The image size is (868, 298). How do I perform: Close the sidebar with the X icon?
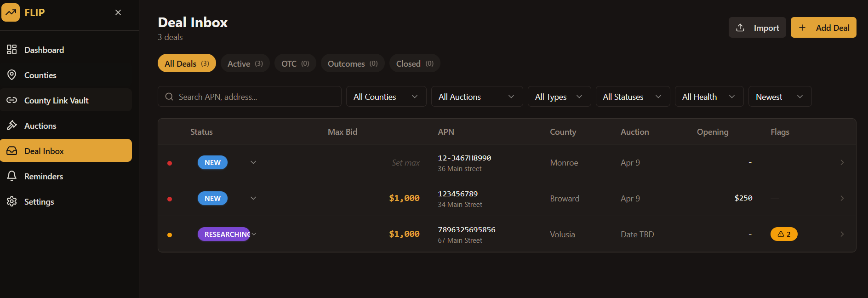coord(118,12)
